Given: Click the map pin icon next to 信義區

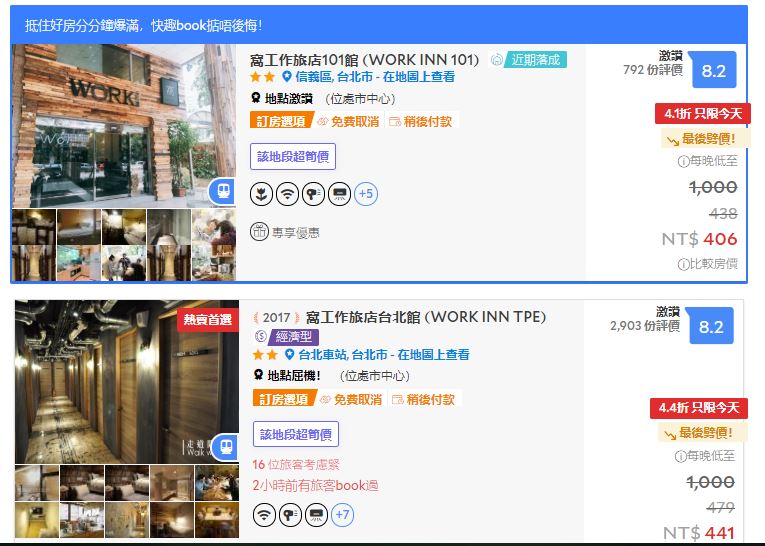Looking at the screenshot, I should pos(287,76).
